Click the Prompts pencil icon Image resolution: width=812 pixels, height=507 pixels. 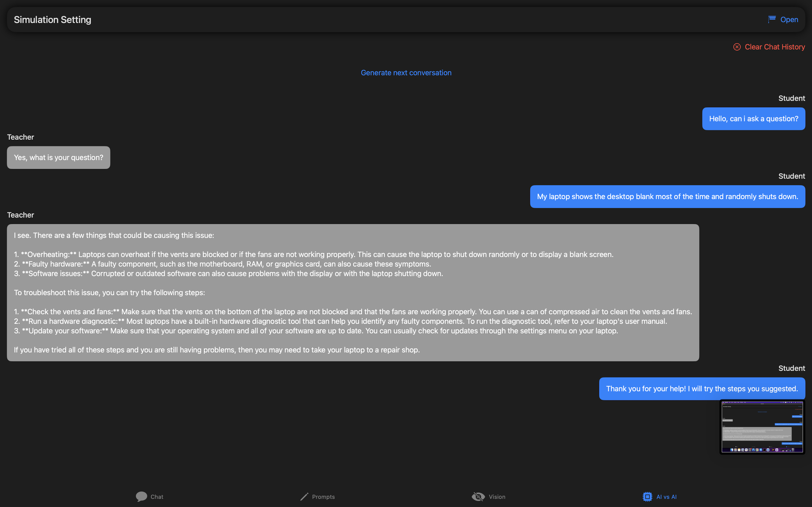[x=304, y=497]
